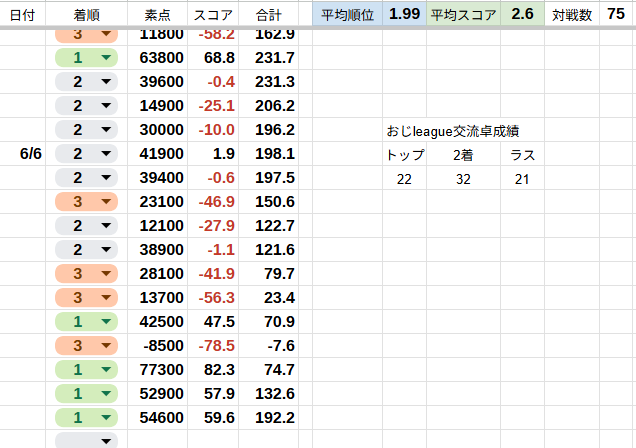Select score cell -56.3
636x448 pixels.
pos(213,298)
